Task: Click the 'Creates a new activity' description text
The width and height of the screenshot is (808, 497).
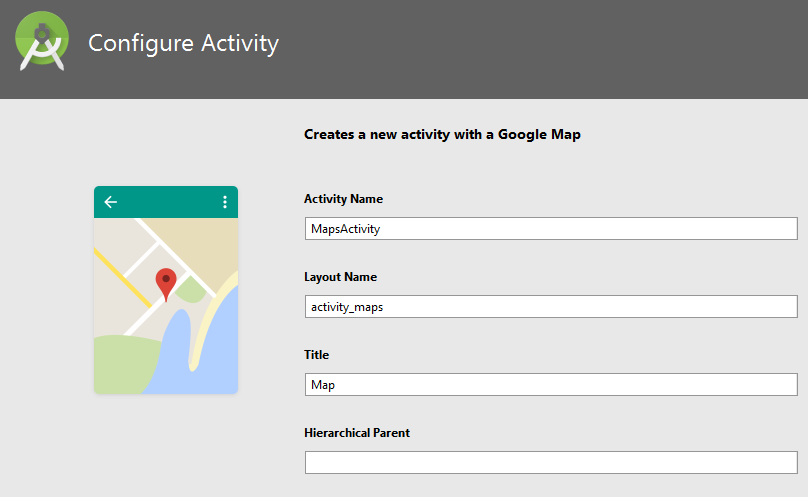Action: click(442, 135)
